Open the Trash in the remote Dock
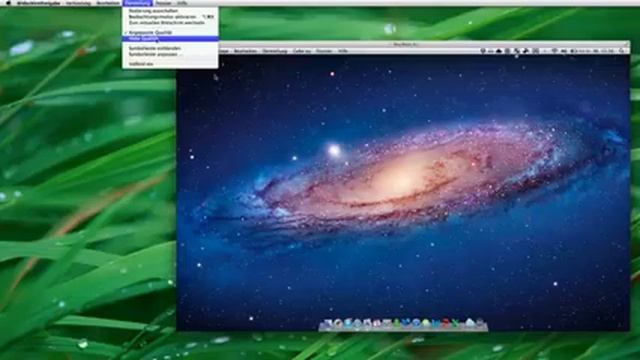This screenshot has height=360, width=640. pyautogui.click(x=480, y=324)
